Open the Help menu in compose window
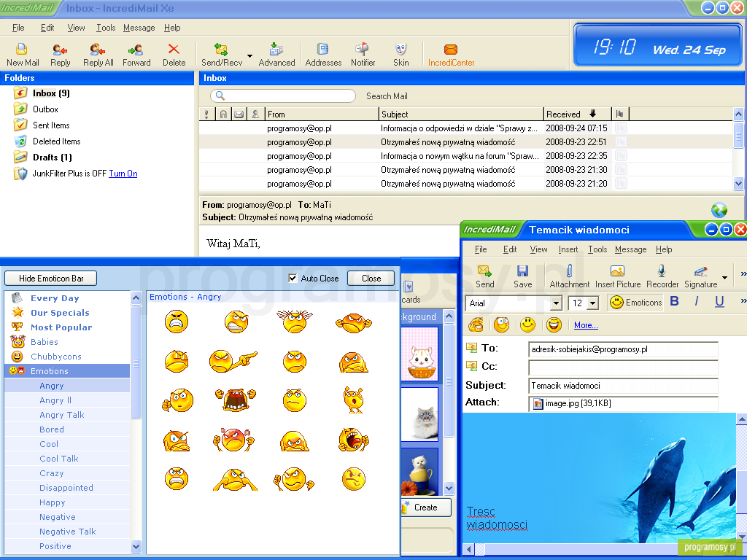Image resolution: width=747 pixels, height=560 pixels. [x=664, y=249]
